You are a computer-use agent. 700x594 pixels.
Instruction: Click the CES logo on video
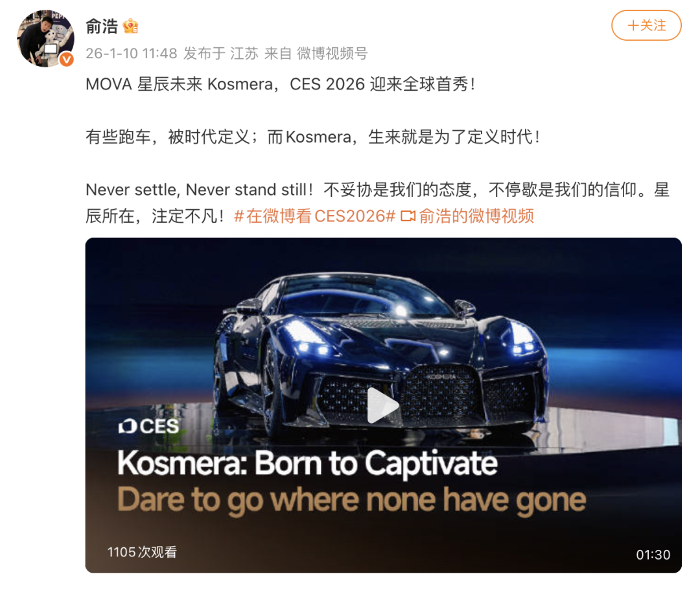coord(148,426)
